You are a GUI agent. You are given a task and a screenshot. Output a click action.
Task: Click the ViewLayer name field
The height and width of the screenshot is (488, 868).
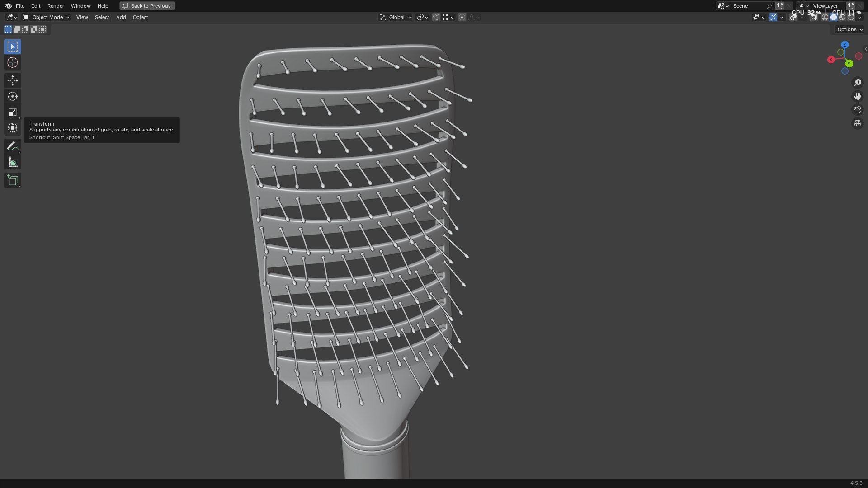pos(828,6)
